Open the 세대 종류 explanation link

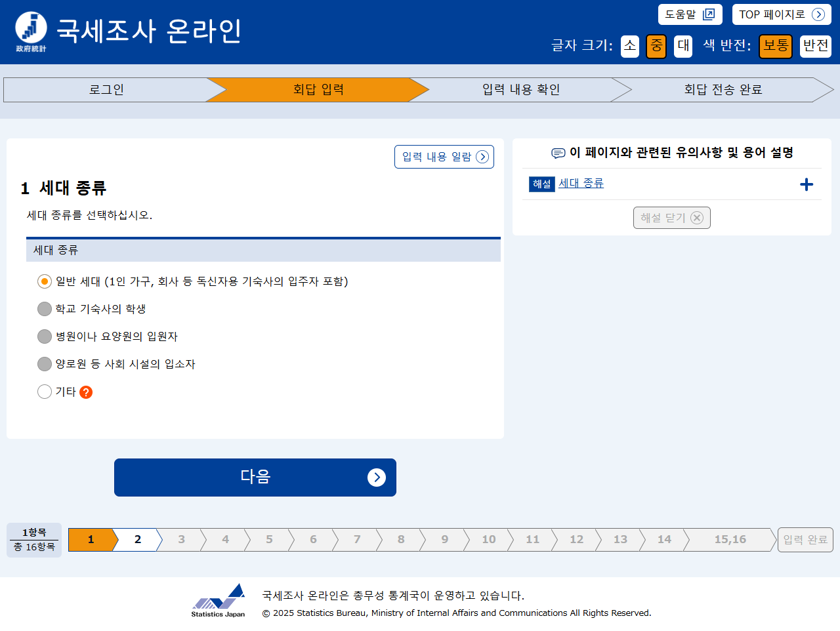coord(581,184)
